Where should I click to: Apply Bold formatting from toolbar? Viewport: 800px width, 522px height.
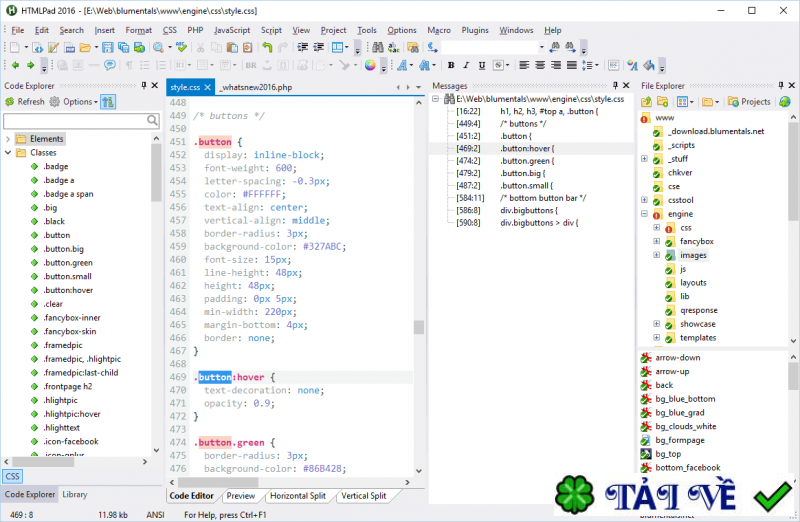click(449, 66)
